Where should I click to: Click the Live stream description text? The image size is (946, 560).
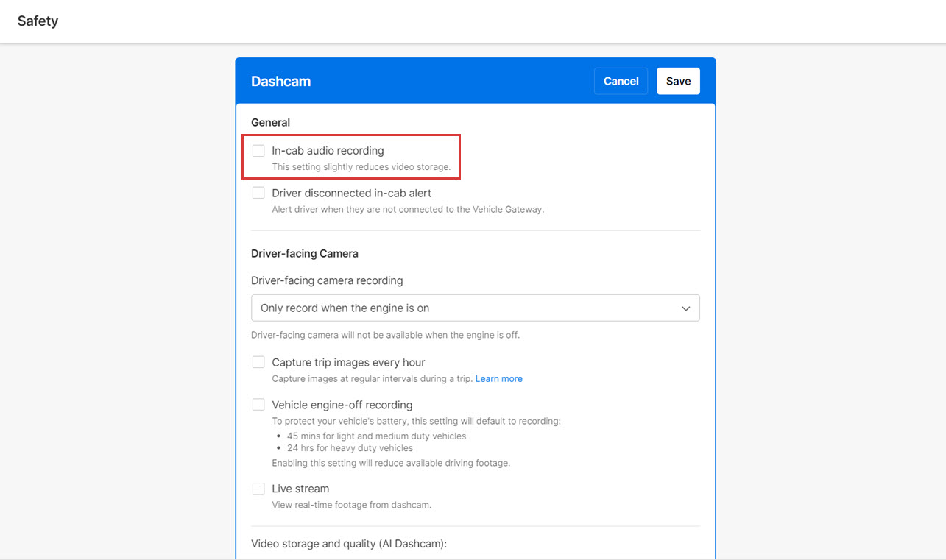tap(352, 505)
